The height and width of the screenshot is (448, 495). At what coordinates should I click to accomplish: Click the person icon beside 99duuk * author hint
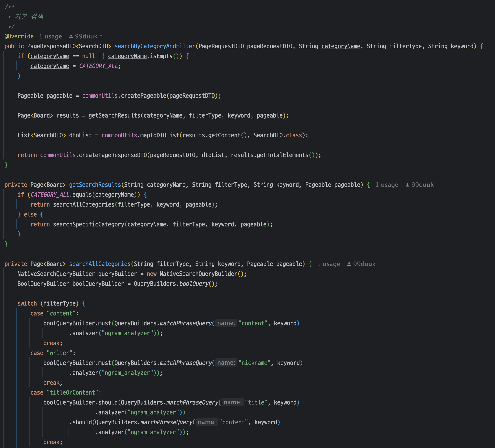pos(71,36)
